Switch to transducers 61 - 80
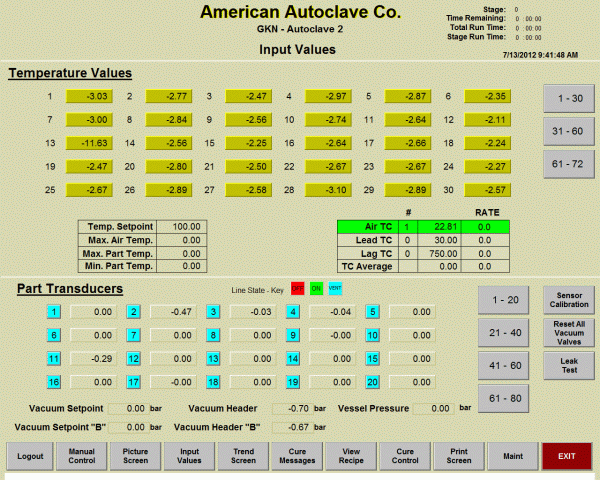The image size is (600, 480). coord(506,399)
